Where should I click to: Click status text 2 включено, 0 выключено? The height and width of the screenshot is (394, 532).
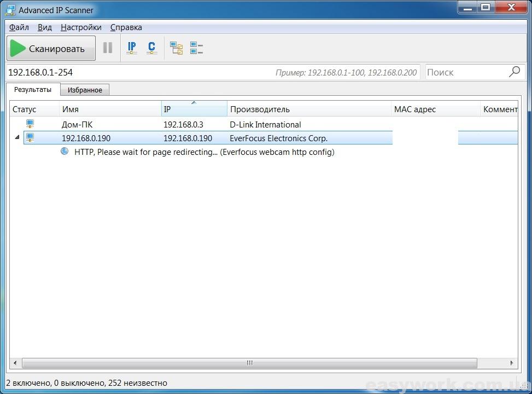(86, 383)
